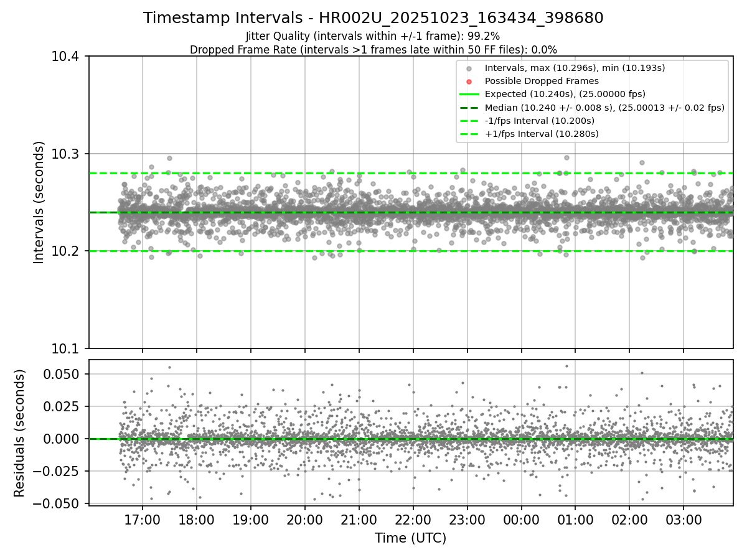The height and width of the screenshot is (560, 747).
Task: Click the solid green line sample beside 'Expected' in the legend
Action: 469,95
